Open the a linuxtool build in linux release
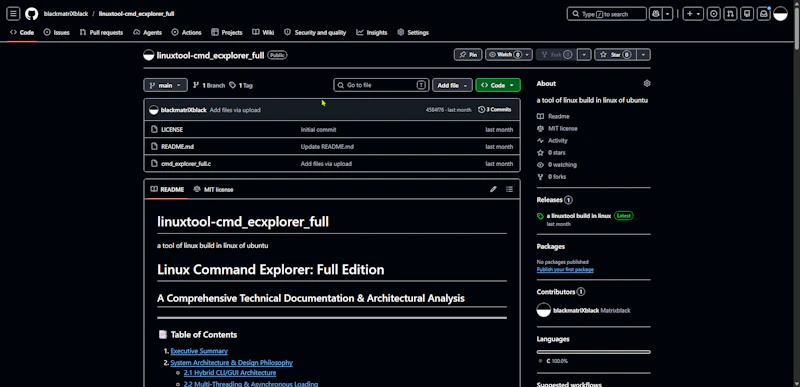The width and height of the screenshot is (800, 387). [x=579, y=216]
